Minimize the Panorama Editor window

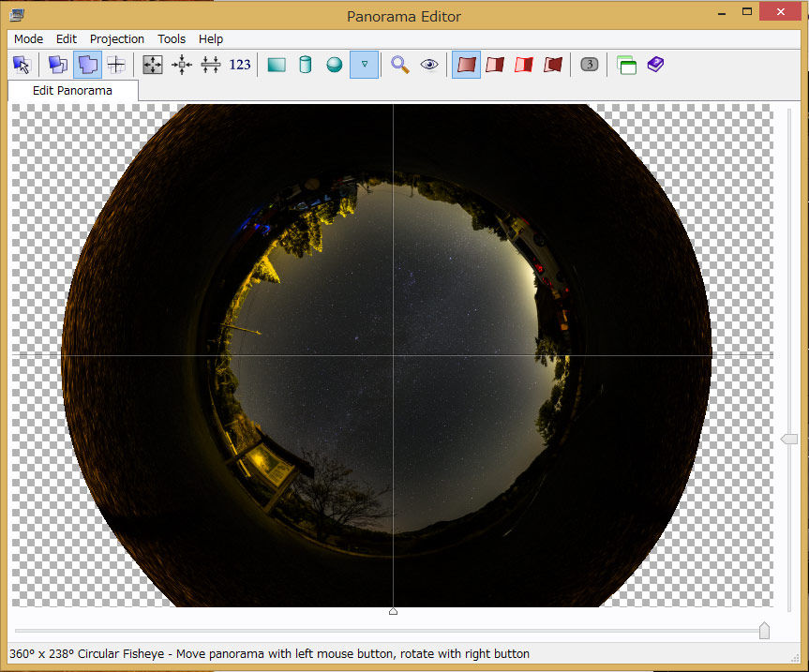(x=722, y=12)
